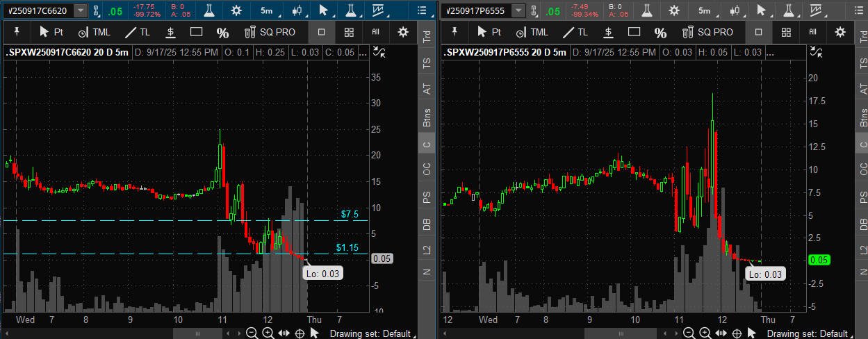Choose the % drawing tool on left chart
Viewport: 868px width, 339px height.
tap(222, 32)
